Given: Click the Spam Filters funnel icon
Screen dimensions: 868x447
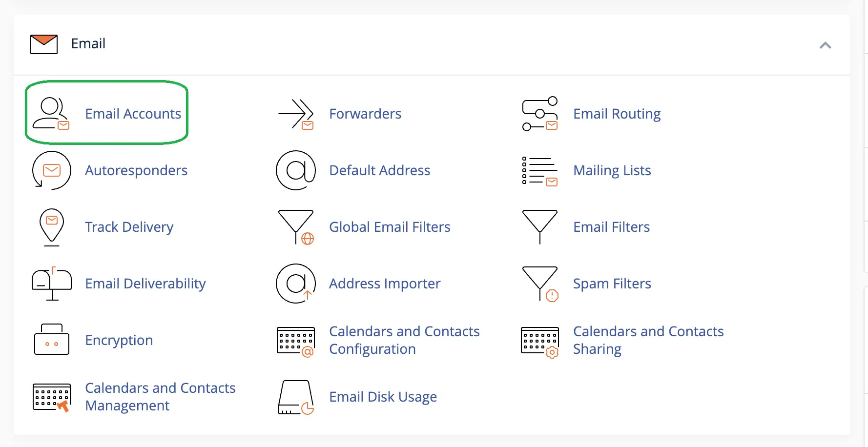Looking at the screenshot, I should click(540, 284).
